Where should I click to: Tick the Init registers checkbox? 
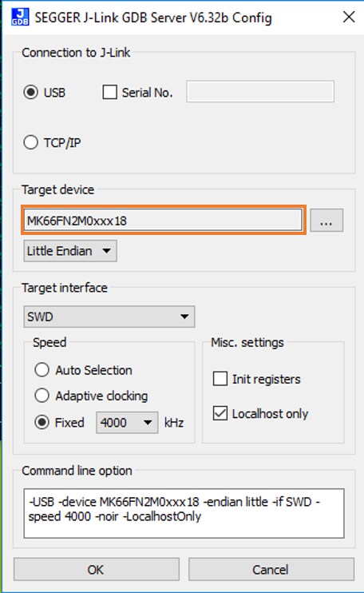pyautogui.click(x=220, y=379)
